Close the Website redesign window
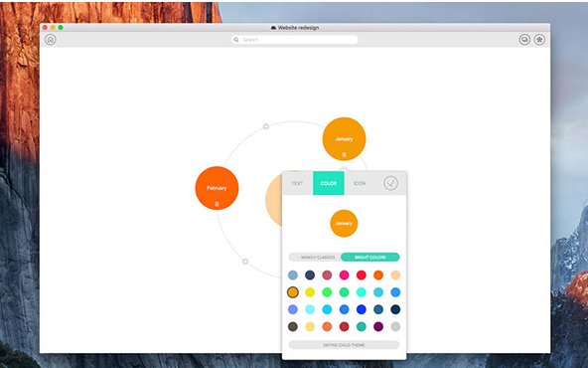Screen dimensions: 588x368 (46, 28)
